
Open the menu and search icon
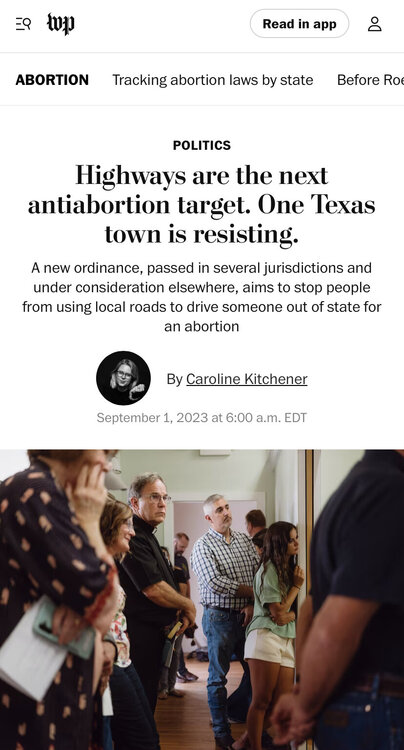pos(23,23)
